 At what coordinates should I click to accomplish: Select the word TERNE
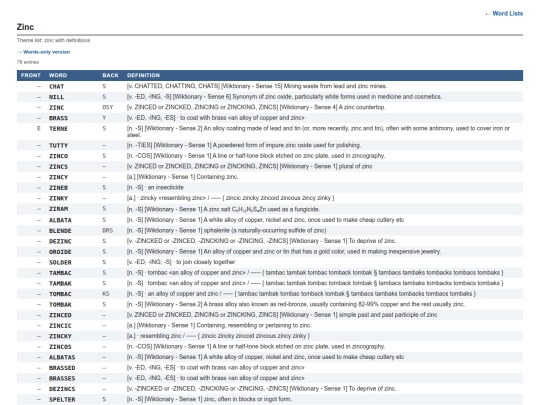pyautogui.click(x=58, y=129)
